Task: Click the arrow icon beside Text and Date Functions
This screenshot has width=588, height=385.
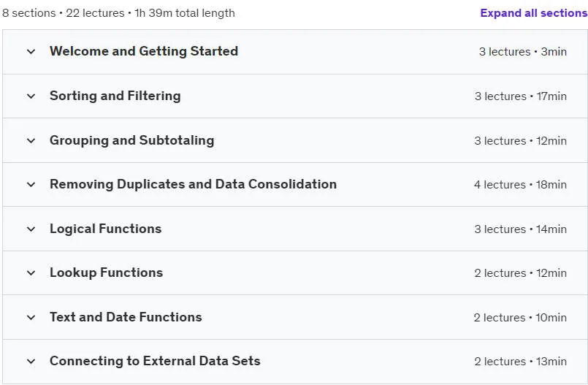Action: point(31,318)
